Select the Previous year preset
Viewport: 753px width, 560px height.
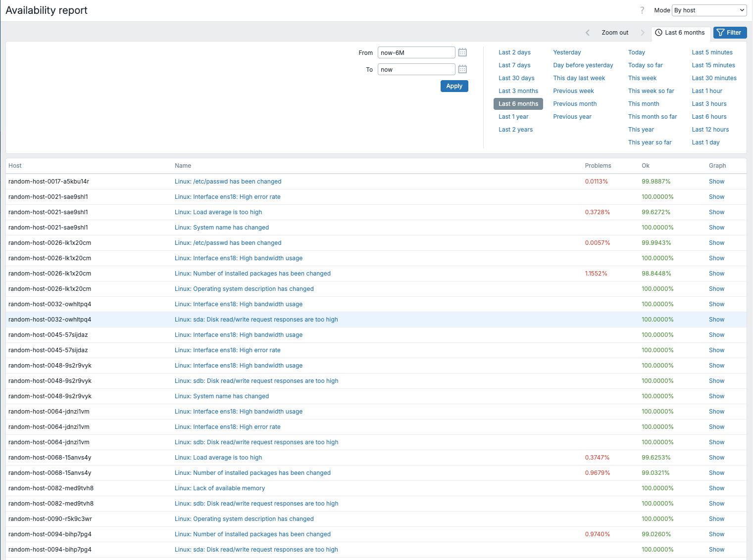point(572,117)
